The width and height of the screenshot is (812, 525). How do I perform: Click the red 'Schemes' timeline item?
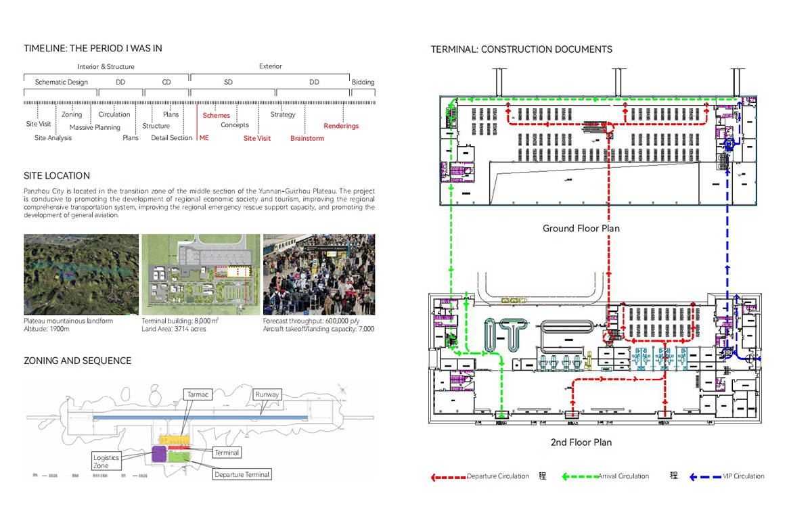tap(217, 115)
